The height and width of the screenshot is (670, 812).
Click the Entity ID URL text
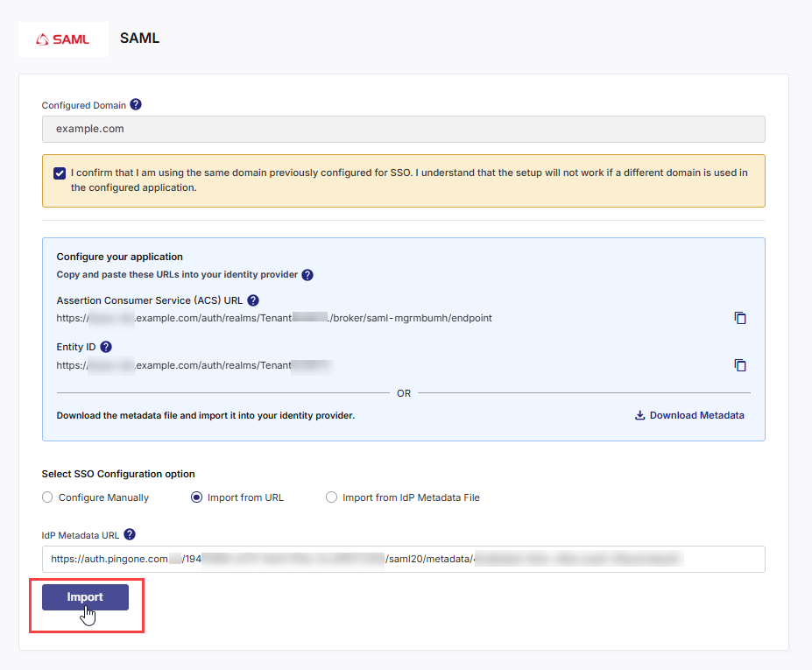[x=193, y=365]
